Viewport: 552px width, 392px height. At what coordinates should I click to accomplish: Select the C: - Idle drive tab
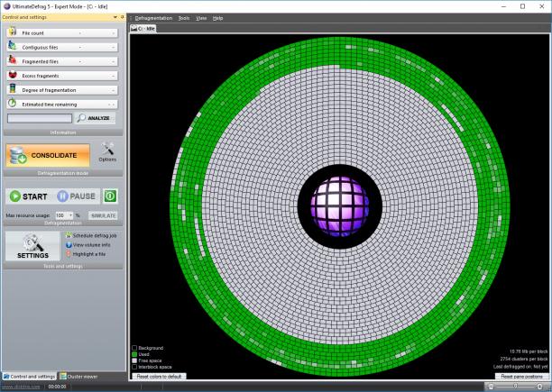click(x=143, y=29)
